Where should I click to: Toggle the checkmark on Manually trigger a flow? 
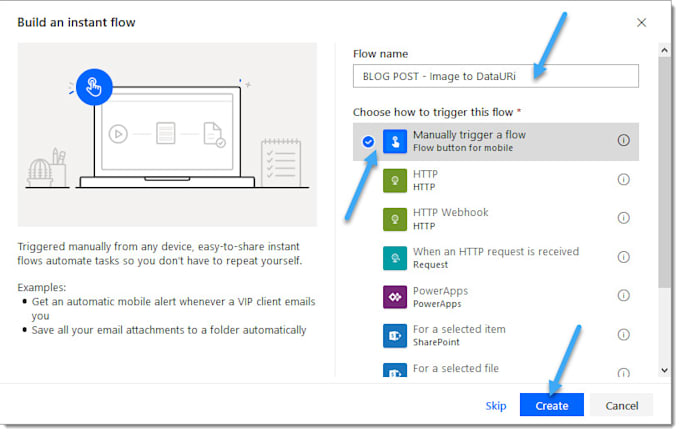point(368,141)
